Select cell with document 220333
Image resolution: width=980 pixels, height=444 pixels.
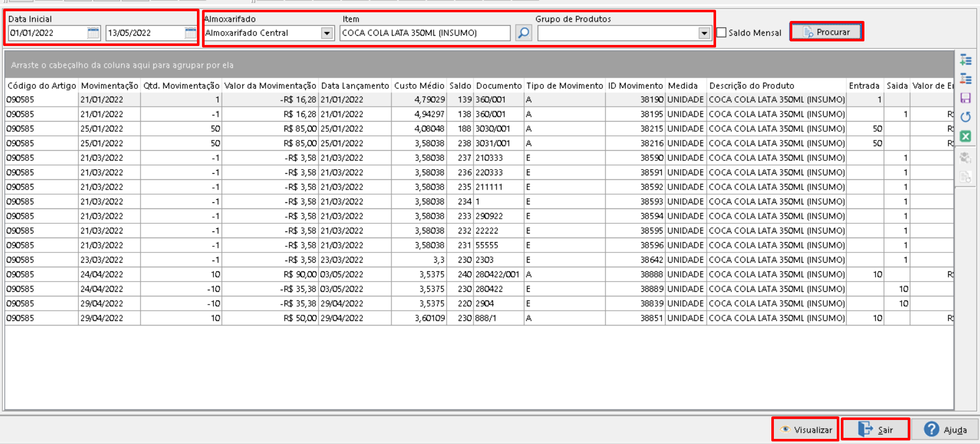click(499, 173)
